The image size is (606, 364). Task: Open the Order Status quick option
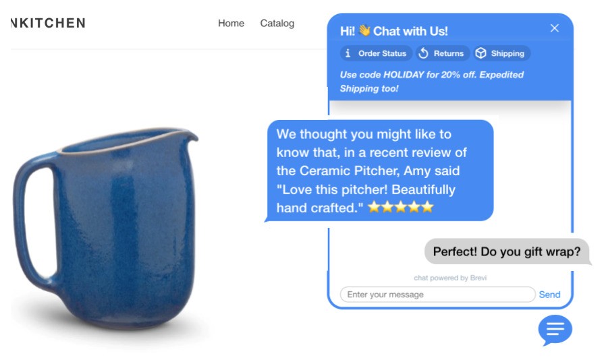[376, 53]
